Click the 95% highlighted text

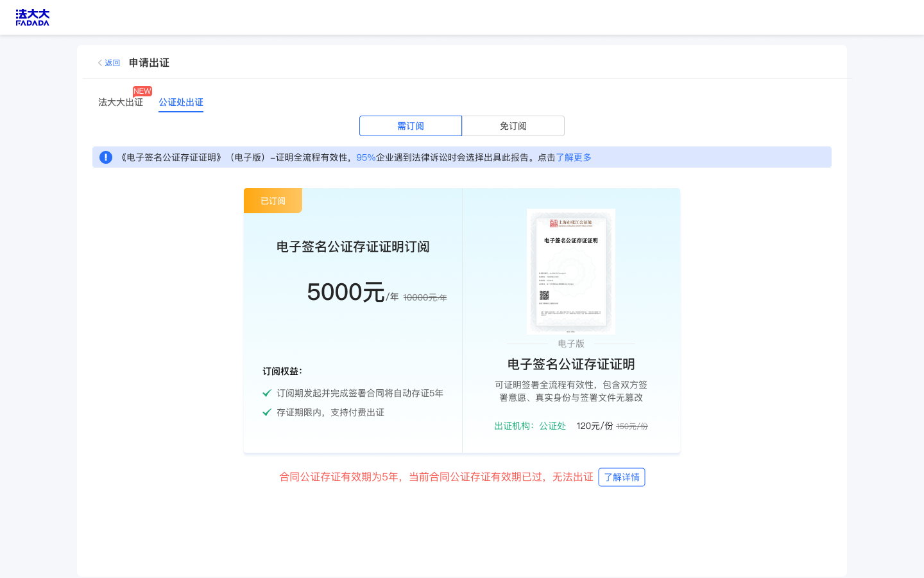point(366,157)
